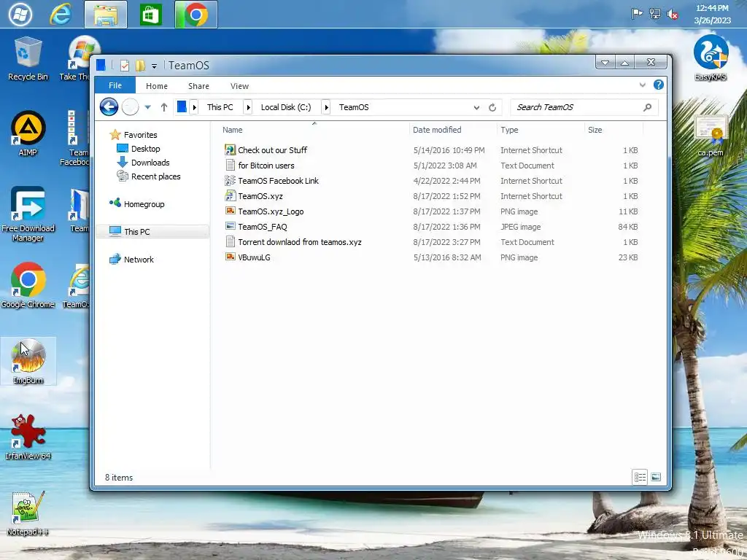Open the Customize Quick Access Toolbar dropdown
The image size is (747, 560).
(x=154, y=66)
